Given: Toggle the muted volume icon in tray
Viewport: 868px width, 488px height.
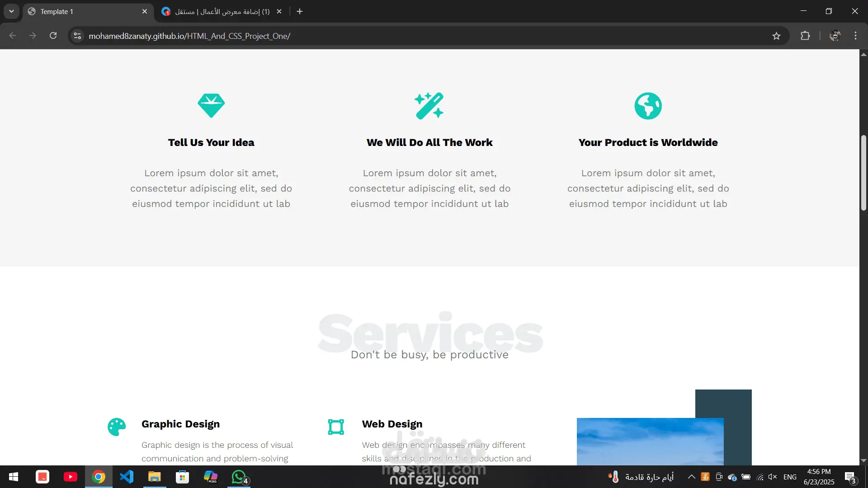Looking at the screenshot, I should (772, 477).
